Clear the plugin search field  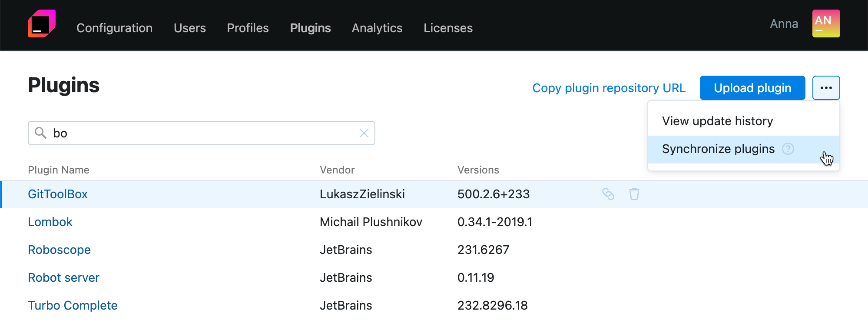click(x=364, y=133)
